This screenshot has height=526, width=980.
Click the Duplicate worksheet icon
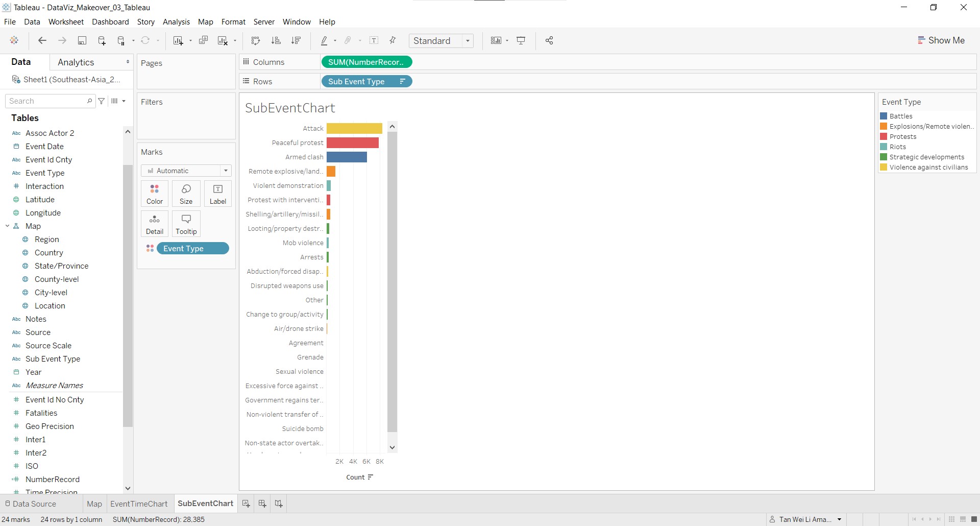point(203,41)
